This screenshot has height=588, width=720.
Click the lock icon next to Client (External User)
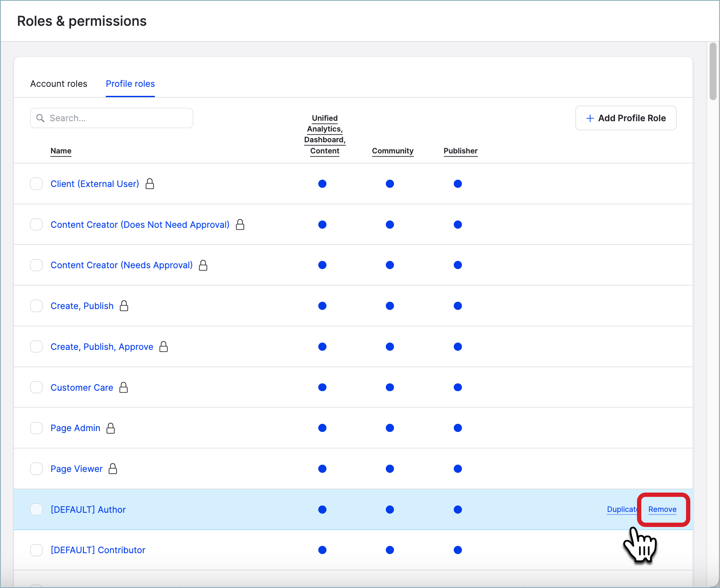pyautogui.click(x=150, y=184)
